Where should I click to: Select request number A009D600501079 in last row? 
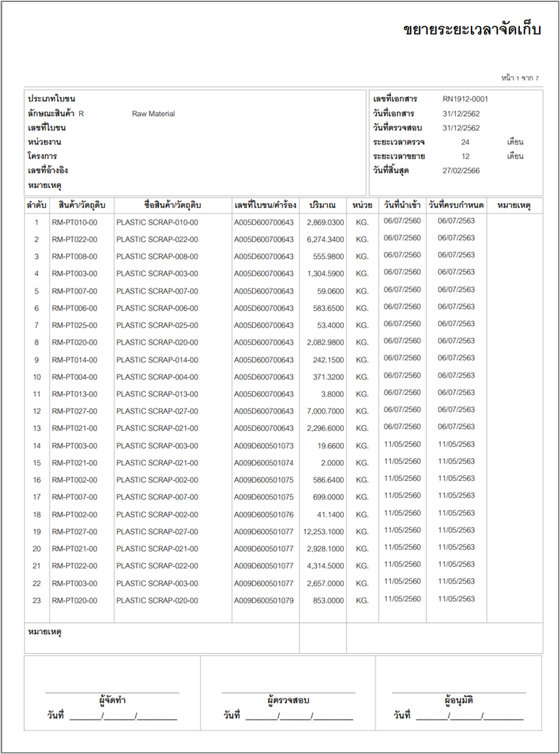point(264,601)
